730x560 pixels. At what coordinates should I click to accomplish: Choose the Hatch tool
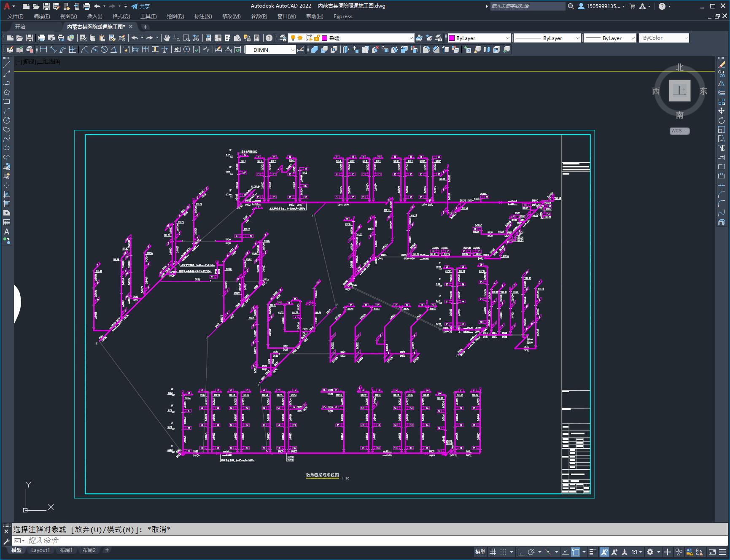(7, 194)
